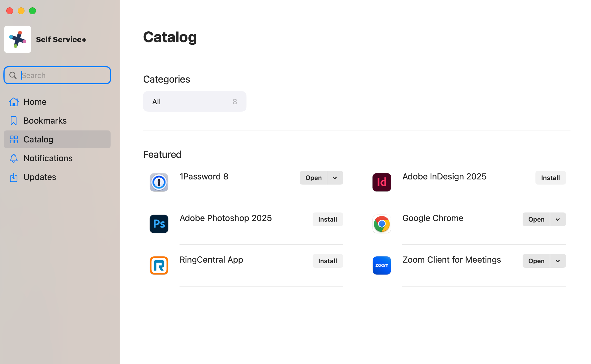Click the Google Chrome title text
This screenshot has width=591, height=364.
(x=433, y=218)
